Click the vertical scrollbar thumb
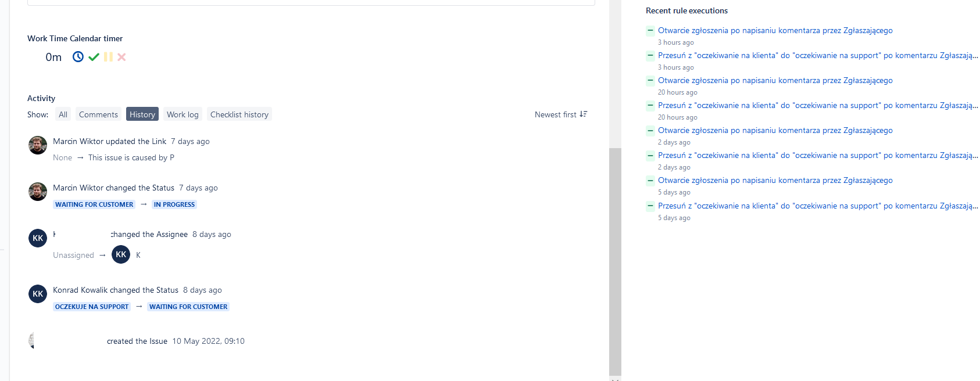Screen dimensions: 980x381 click(x=615, y=261)
